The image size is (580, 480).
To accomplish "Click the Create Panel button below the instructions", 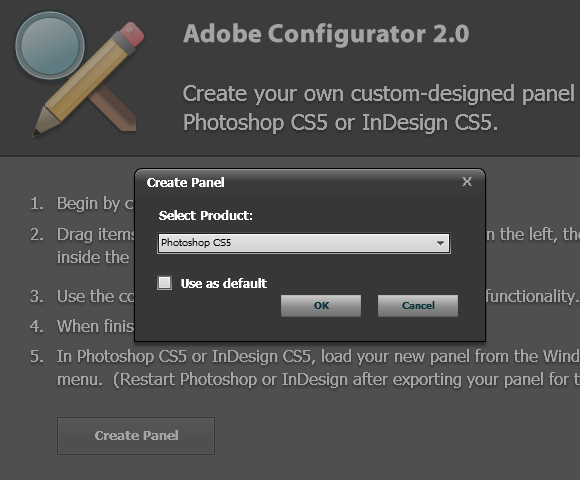I will pyautogui.click(x=136, y=436).
